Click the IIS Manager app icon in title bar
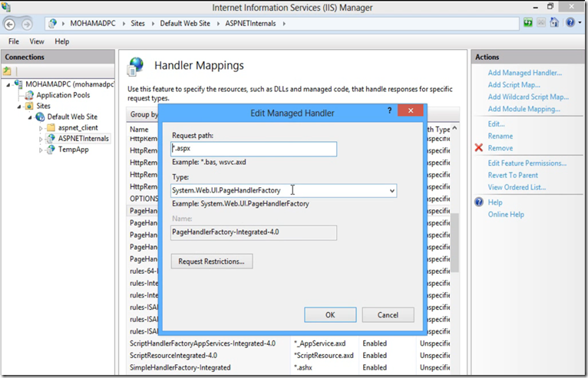 6,7
